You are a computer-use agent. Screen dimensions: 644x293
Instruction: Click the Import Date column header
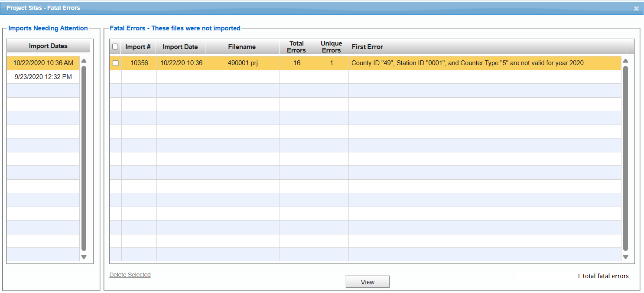coord(180,46)
